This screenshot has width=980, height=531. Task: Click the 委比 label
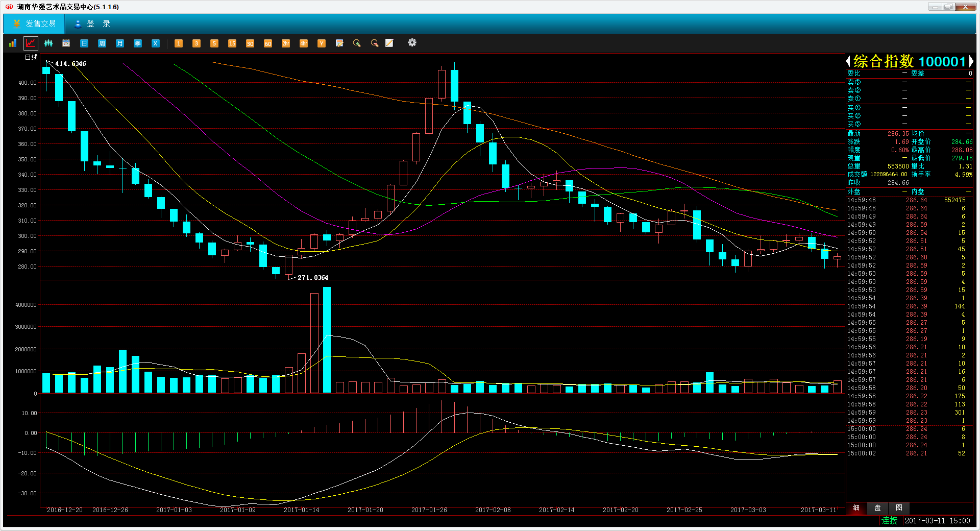pyautogui.click(x=854, y=74)
